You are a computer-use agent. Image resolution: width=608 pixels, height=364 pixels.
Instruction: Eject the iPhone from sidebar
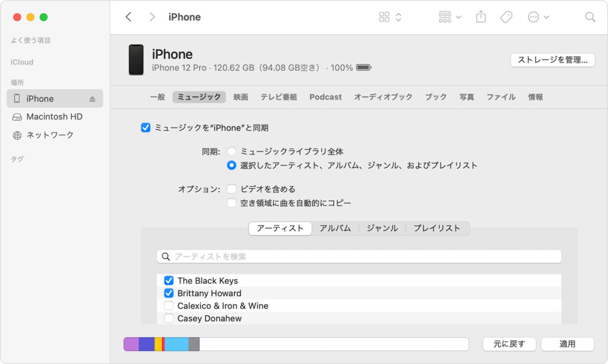point(92,99)
